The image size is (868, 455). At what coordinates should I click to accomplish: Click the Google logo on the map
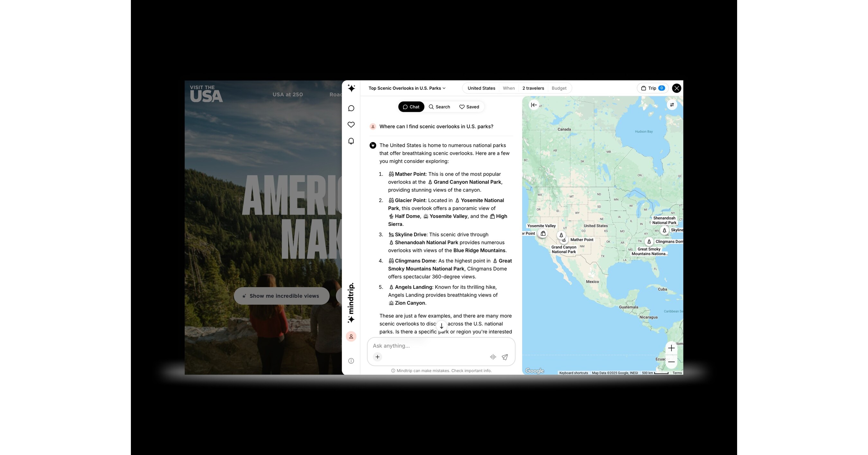tap(535, 371)
